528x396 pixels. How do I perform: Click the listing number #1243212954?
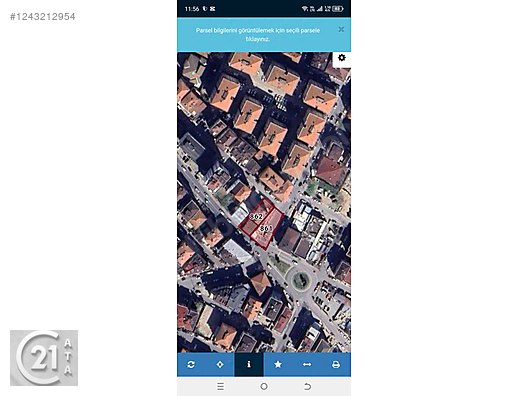coord(42,17)
